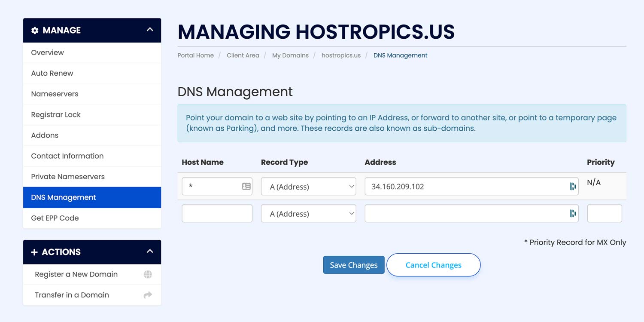The height and width of the screenshot is (322, 644).
Task: Click the empty Priority input field
Action: 605,213
